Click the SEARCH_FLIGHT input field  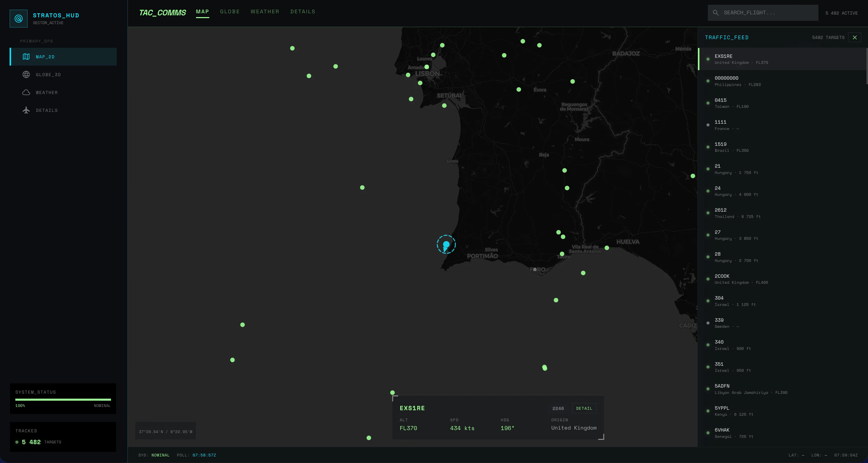click(x=763, y=13)
